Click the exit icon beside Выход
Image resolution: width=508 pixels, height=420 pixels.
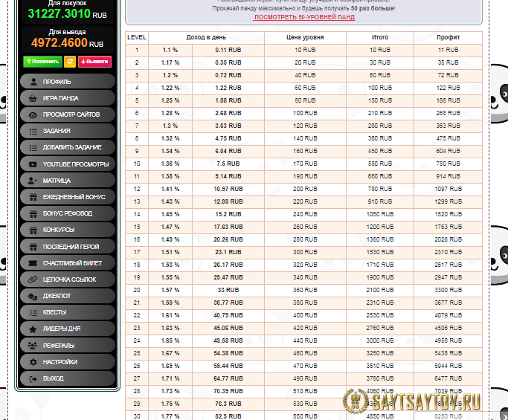coord(33,378)
